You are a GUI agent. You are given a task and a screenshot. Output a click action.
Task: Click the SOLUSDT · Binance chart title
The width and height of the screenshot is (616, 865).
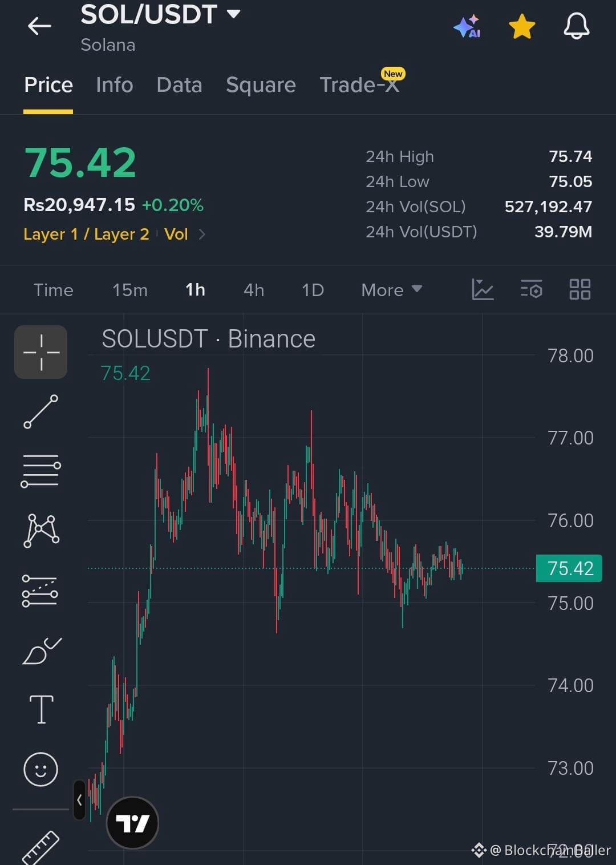208,339
